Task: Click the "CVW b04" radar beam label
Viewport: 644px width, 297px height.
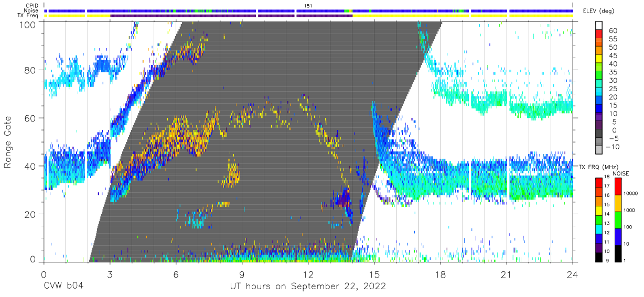Action: [x=63, y=287]
